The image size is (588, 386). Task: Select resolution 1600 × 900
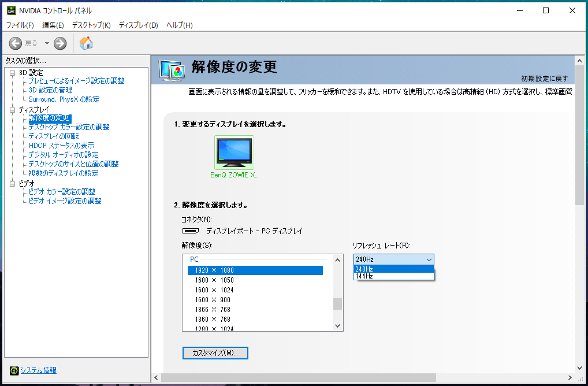[x=255, y=300]
